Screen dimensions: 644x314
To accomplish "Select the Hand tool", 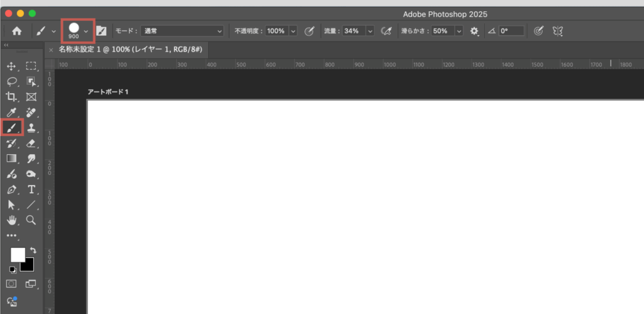I will [x=11, y=220].
